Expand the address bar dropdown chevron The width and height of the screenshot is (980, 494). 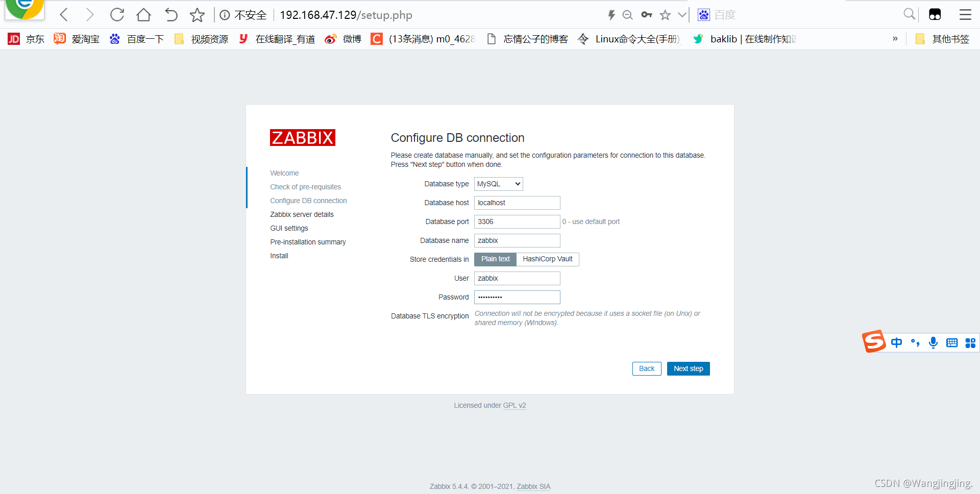[x=682, y=15]
